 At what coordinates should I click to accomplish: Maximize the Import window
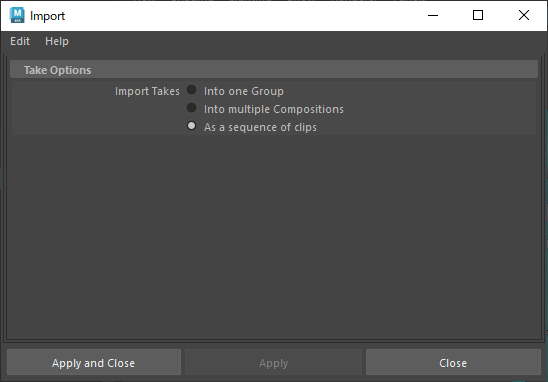click(478, 15)
